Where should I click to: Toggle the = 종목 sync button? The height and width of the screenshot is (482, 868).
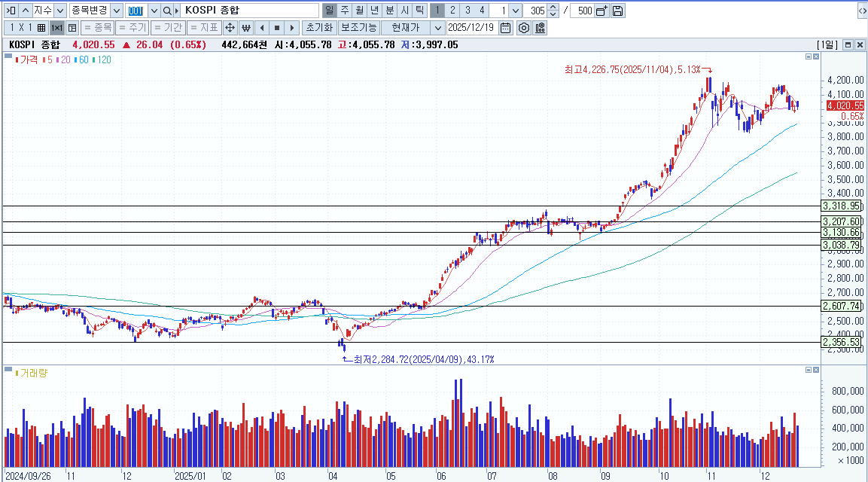pos(98,28)
